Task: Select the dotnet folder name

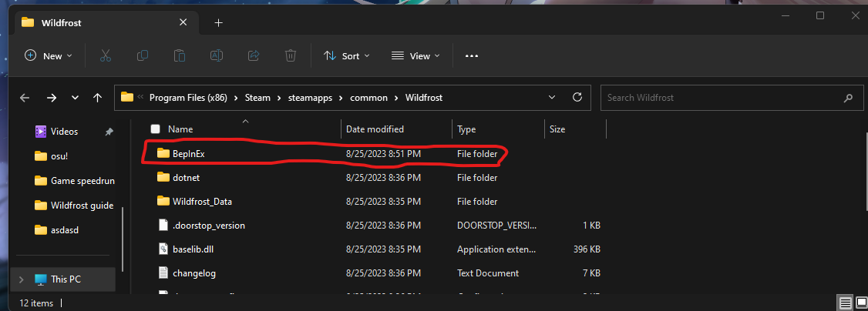Action: point(186,178)
